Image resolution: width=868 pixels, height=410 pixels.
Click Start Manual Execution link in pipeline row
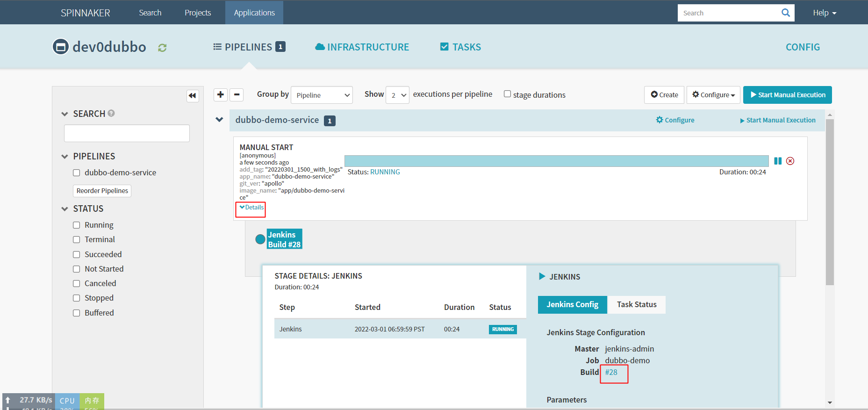click(778, 120)
